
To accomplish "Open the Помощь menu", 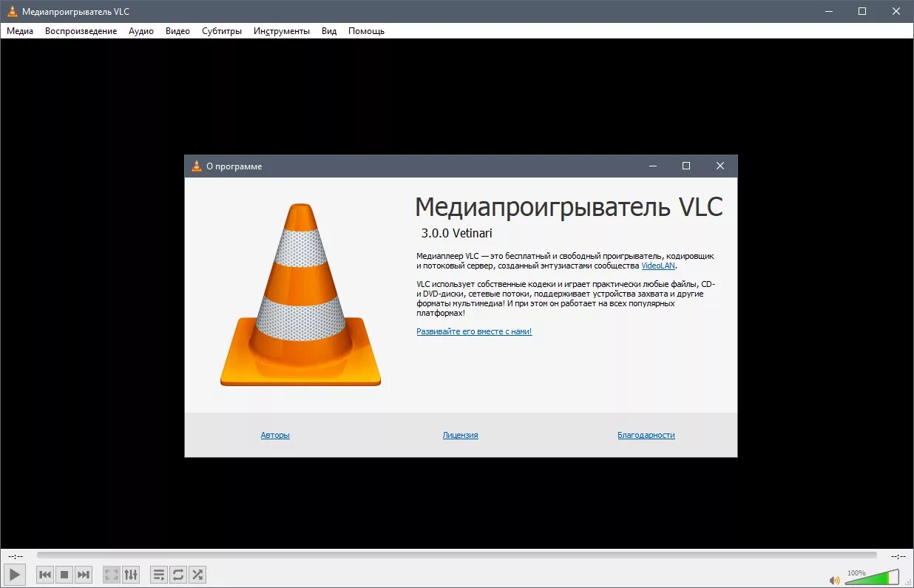I will pyautogui.click(x=366, y=31).
